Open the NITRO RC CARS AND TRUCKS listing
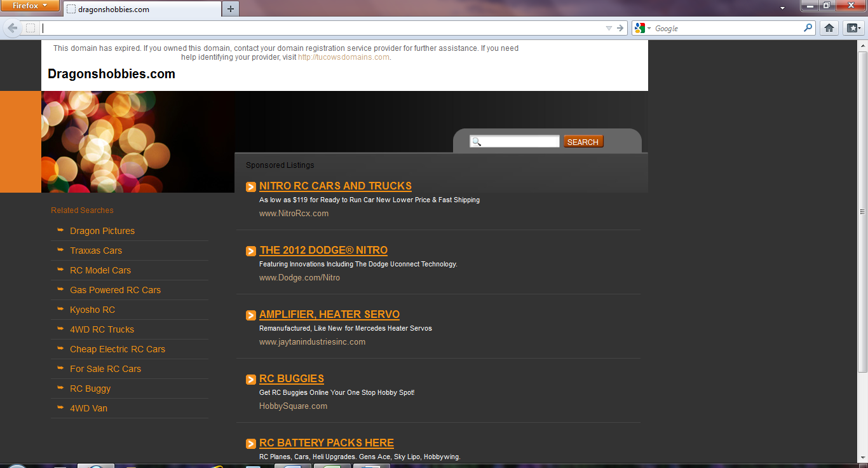 tap(336, 186)
